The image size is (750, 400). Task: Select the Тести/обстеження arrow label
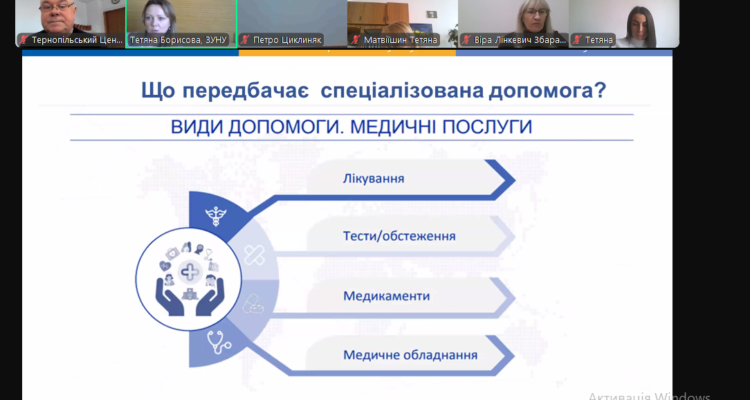click(x=400, y=237)
